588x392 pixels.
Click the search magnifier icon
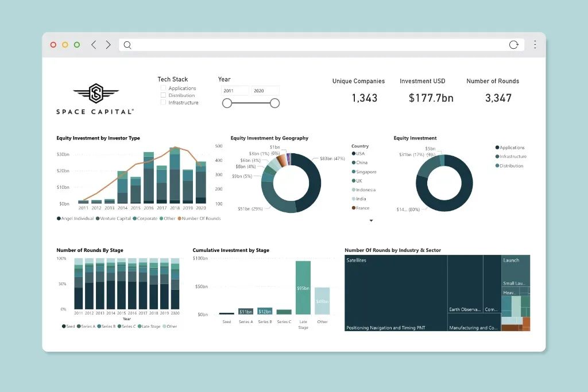(127, 45)
